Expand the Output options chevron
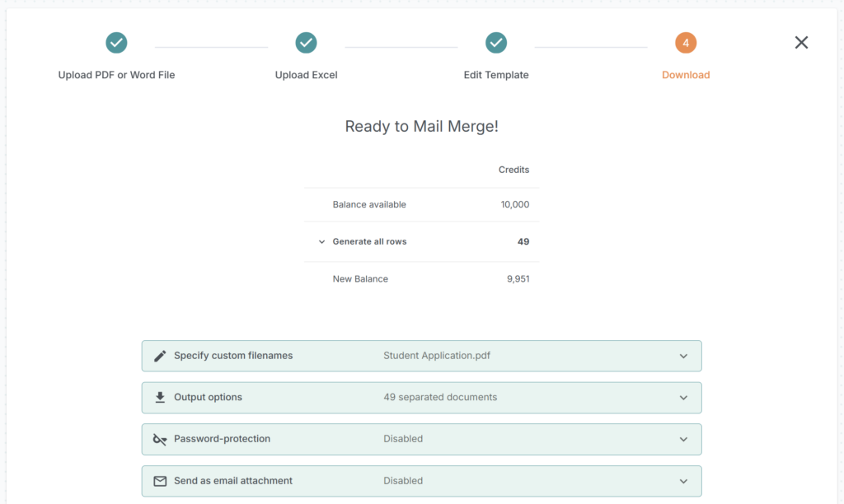The height and width of the screenshot is (504, 844). point(683,398)
